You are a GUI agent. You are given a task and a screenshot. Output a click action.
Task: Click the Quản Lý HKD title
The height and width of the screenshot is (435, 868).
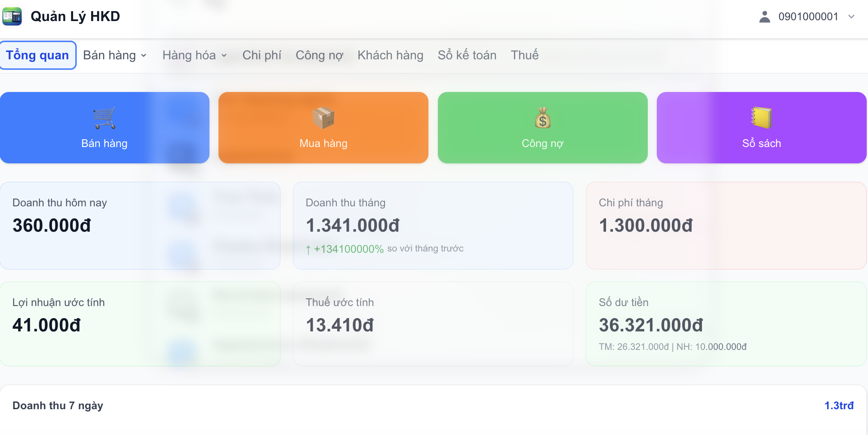pos(75,16)
